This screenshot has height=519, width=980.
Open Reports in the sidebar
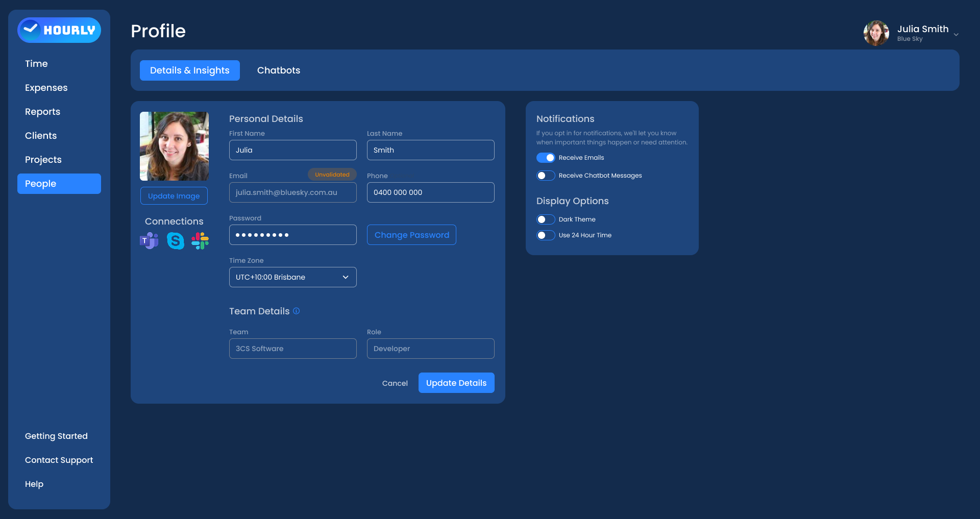click(42, 112)
